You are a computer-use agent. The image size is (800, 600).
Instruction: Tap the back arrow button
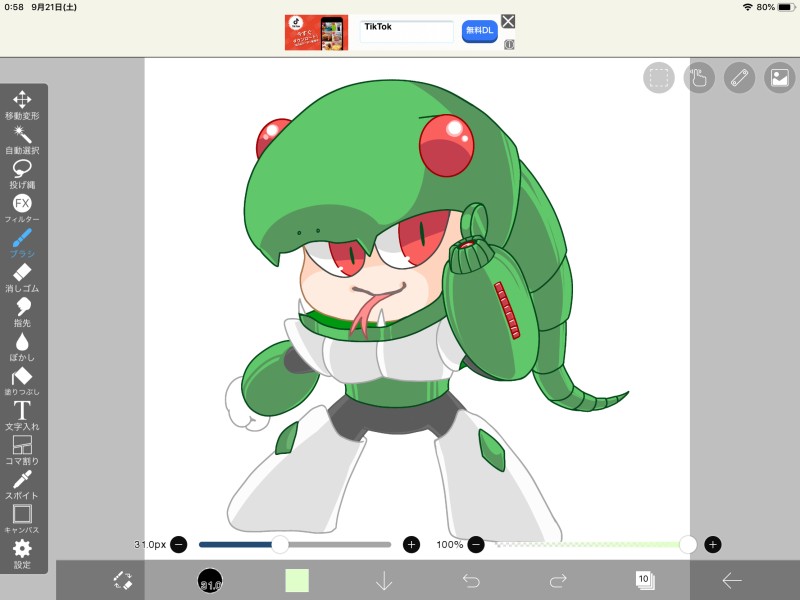point(732,581)
